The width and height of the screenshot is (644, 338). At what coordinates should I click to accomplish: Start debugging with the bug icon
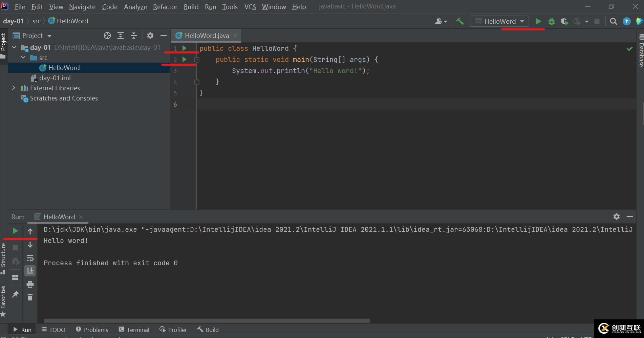[552, 21]
